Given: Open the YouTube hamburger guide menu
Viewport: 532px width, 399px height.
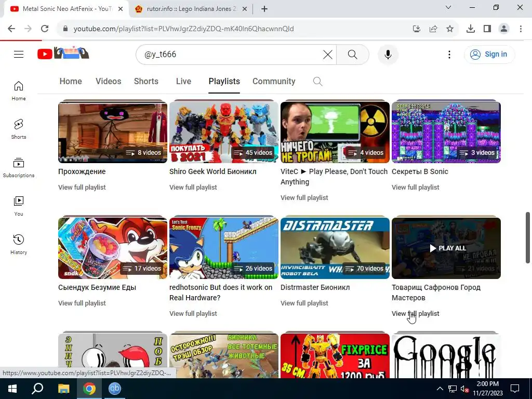Looking at the screenshot, I should (19, 54).
